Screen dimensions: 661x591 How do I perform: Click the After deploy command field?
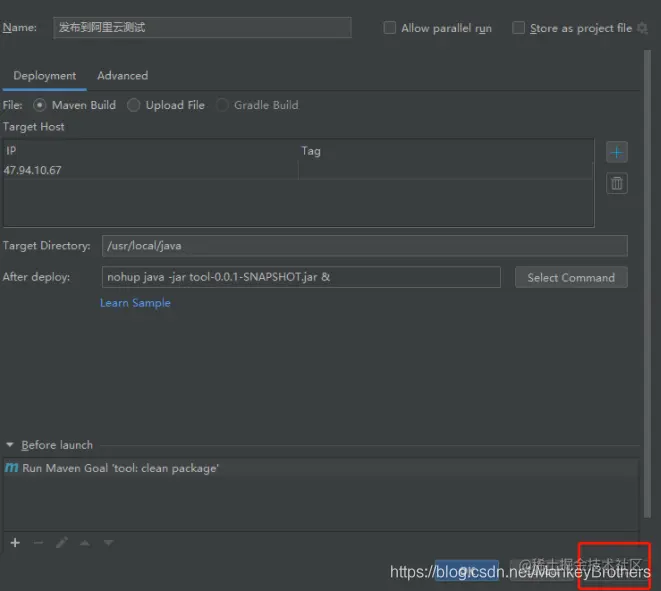pyautogui.click(x=301, y=277)
